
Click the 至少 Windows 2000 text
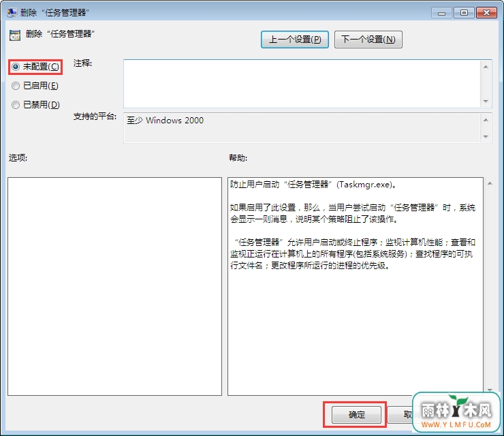pyautogui.click(x=166, y=121)
